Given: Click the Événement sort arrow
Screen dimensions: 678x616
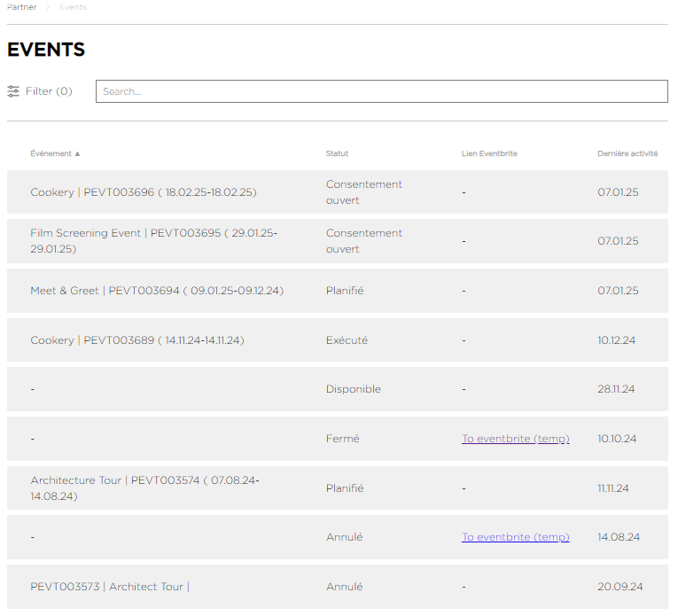Looking at the screenshot, I should 77,154.
